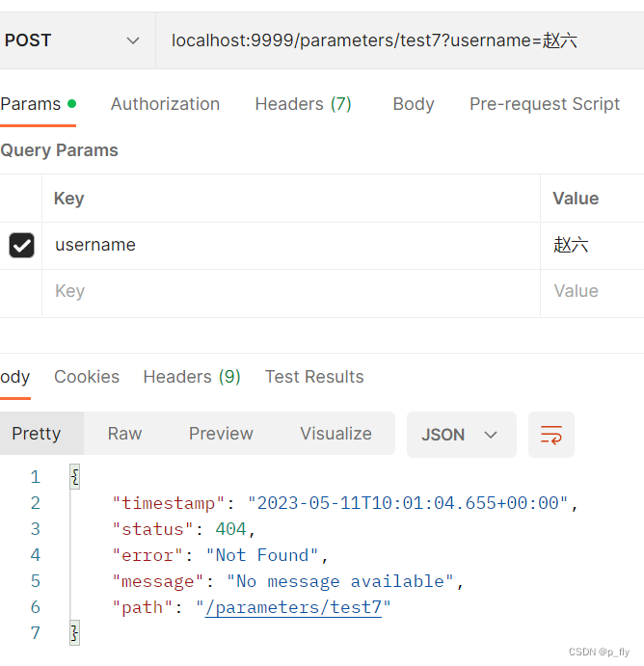This screenshot has width=644, height=666.
Task: Open the response Cookies tab
Action: coord(87,377)
